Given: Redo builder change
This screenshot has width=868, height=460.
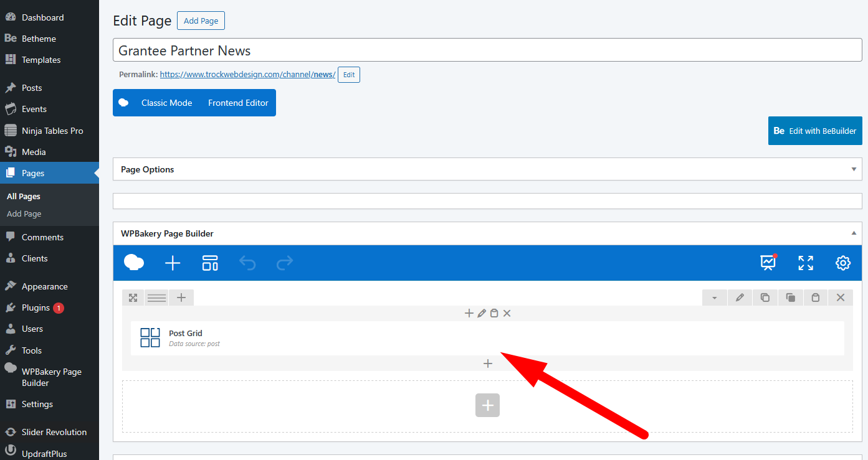Looking at the screenshot, I should coord(285,263).
